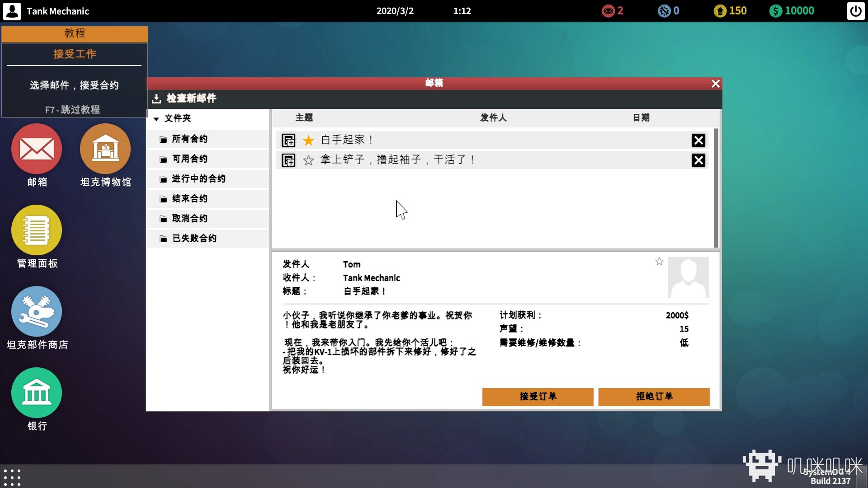Close the 邮箱 mailbox window
Image resolution: width=868 pixels, height=488 pixels.
(715, 84)
